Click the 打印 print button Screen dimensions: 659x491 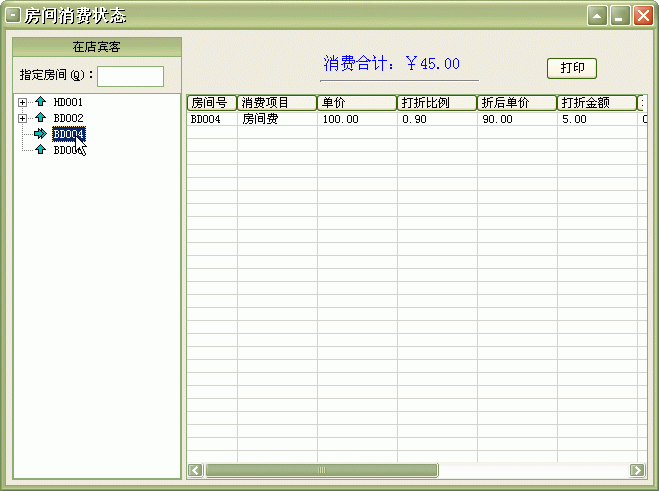(x=572, y=68)
